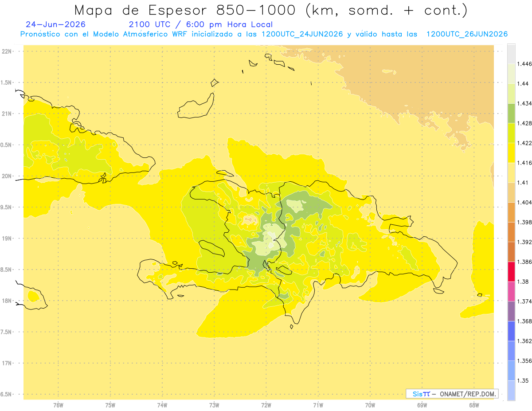
Task: Click the '73W' longitude label
Action: point(214,405)
